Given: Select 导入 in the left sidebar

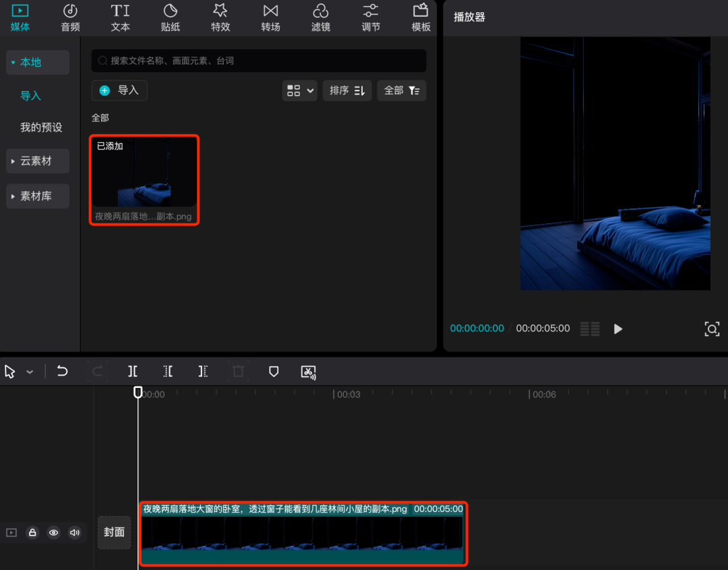Looking at the screenshot, I should [30, 96].
